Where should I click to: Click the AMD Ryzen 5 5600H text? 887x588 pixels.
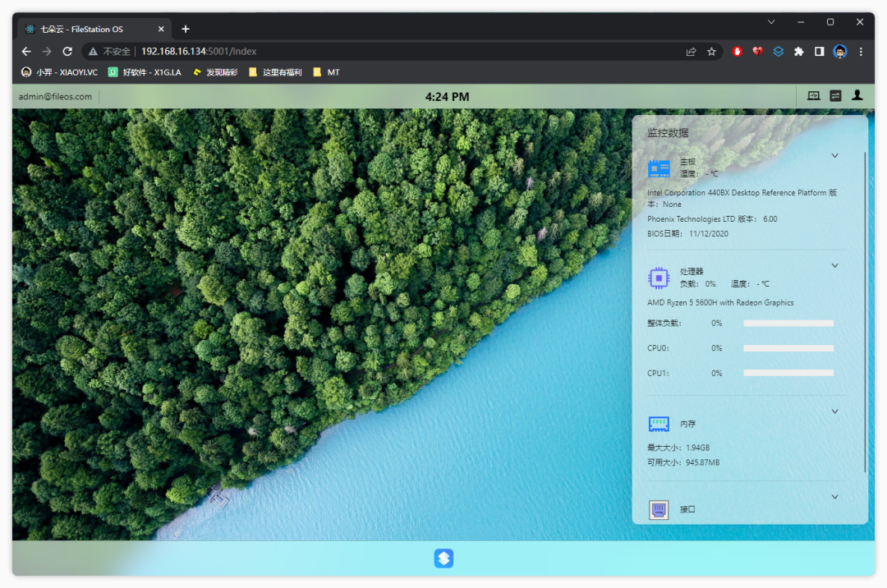tap(720, 302)
